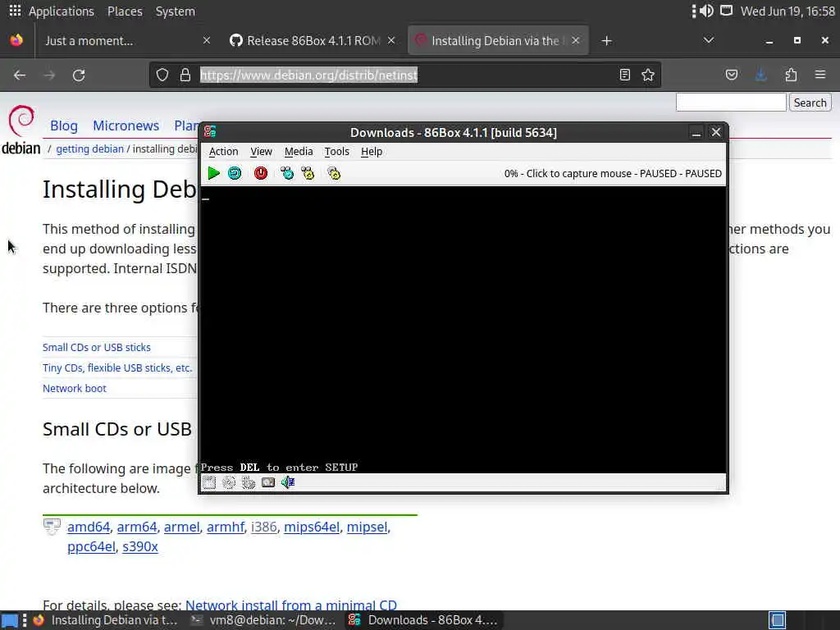Bookmark this page with the star icon

click(648, 75)
